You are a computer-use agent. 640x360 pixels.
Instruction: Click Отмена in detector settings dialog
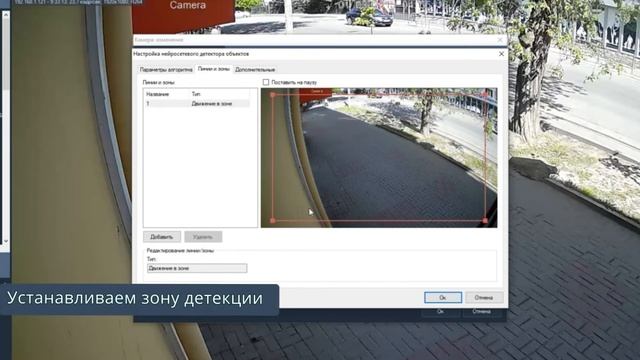click(x=484, y=298)
